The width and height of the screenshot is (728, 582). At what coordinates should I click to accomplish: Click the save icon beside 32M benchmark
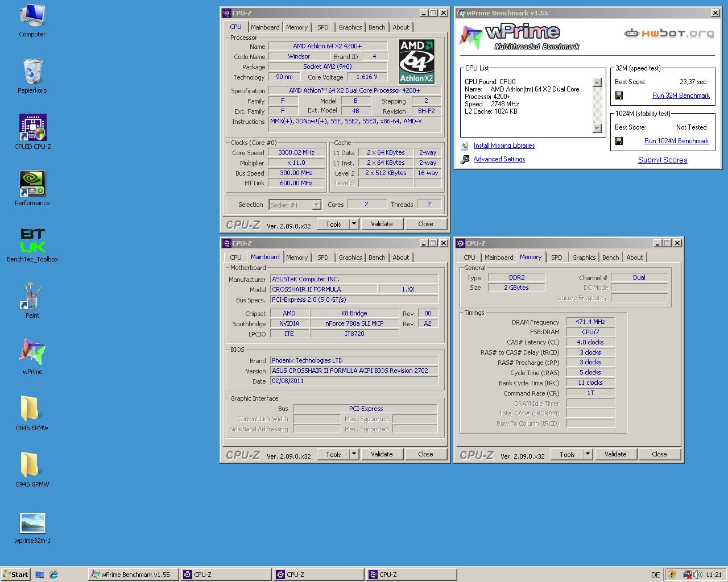click(619, 95)
